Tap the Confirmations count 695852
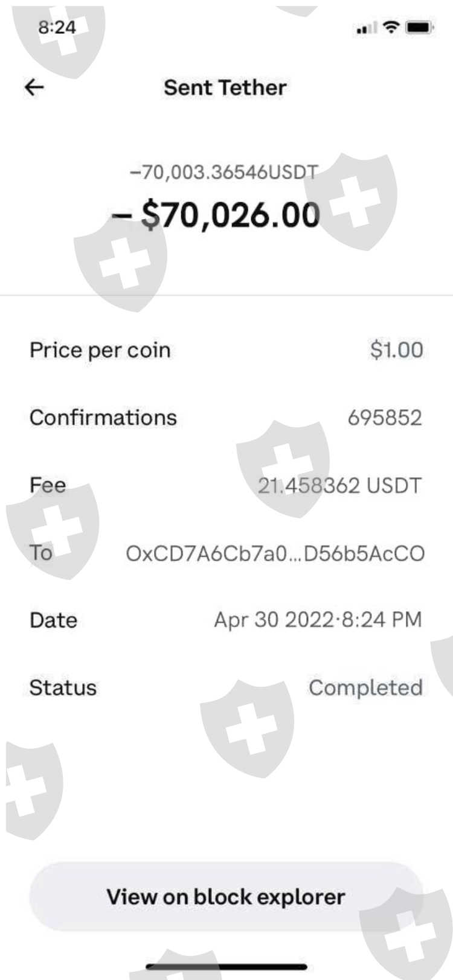The width and height of the screenshot is (453, 980). [384, 418]
